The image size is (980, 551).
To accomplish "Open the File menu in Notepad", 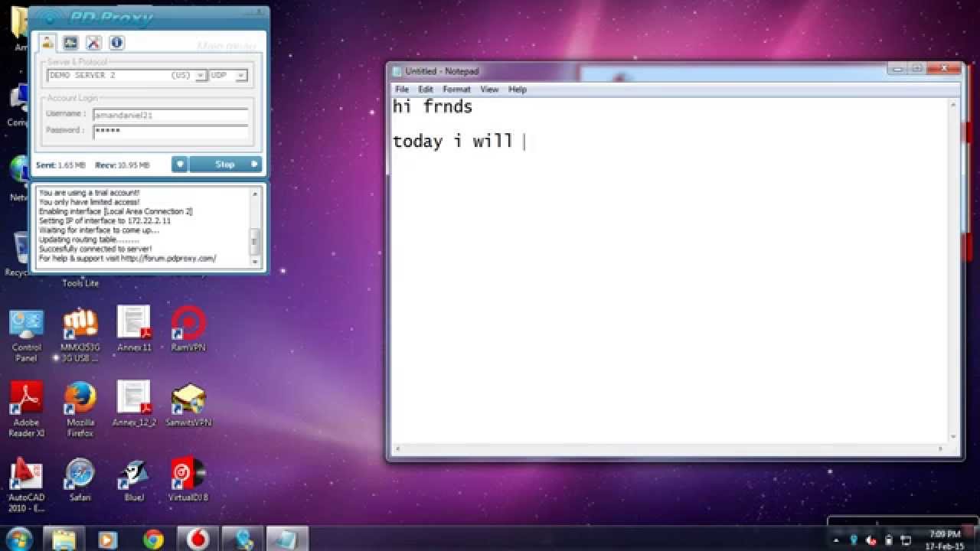I will tap(402, 90).
